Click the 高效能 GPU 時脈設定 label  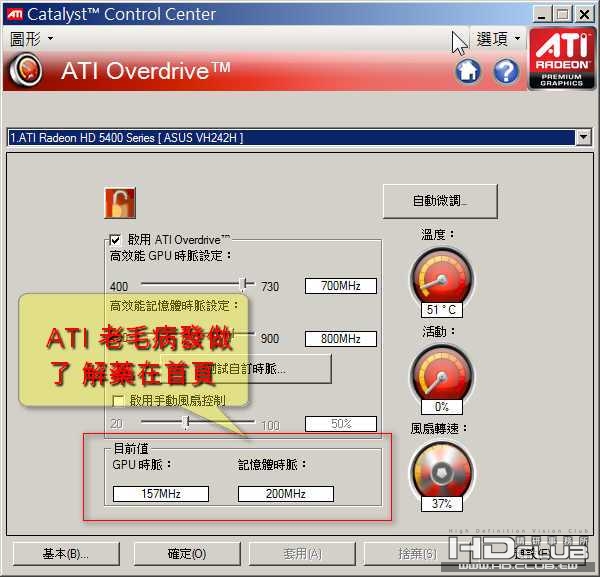point(170,256)
